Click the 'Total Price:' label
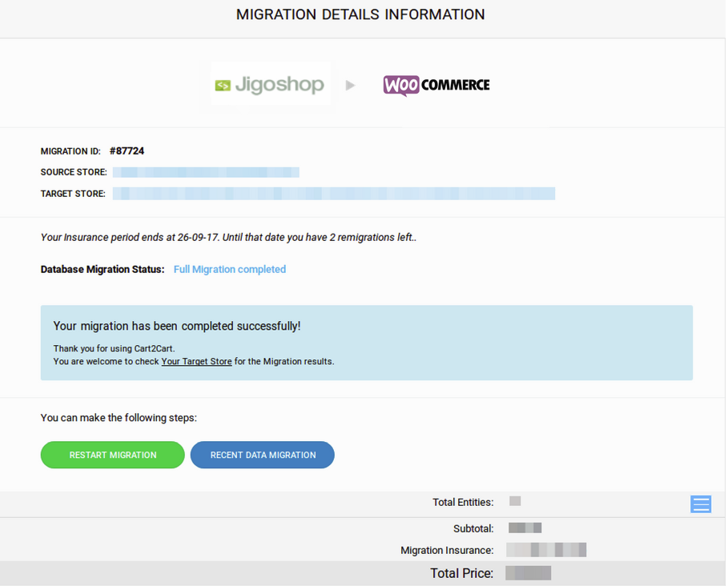The image size is (728, 586). [461, 573]
